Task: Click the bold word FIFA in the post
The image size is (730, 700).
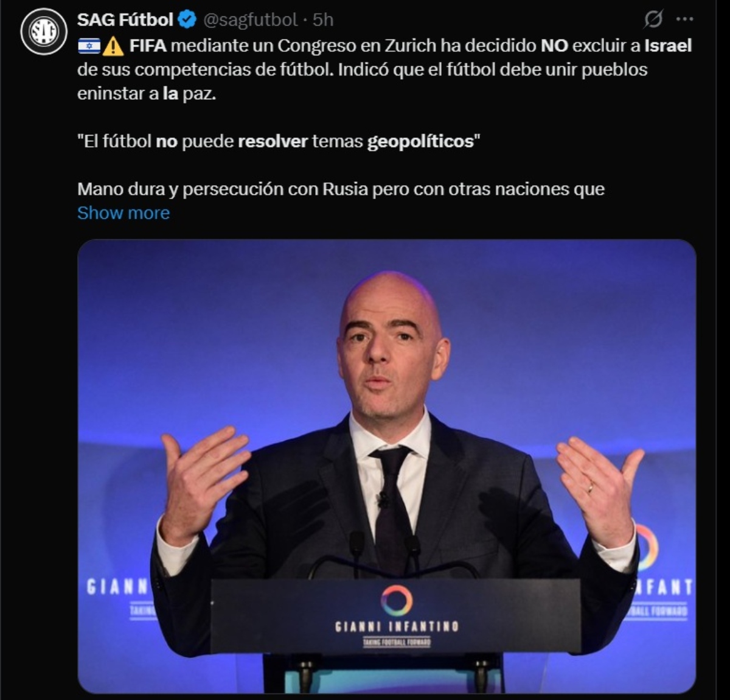Action: click(x=148, y=46)
